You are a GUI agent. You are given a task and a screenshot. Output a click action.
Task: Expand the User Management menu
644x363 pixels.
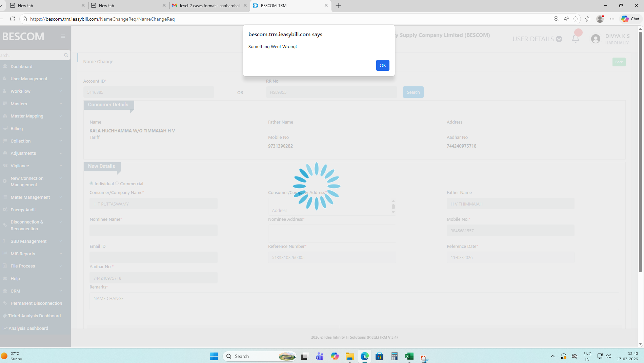point(32,79)
